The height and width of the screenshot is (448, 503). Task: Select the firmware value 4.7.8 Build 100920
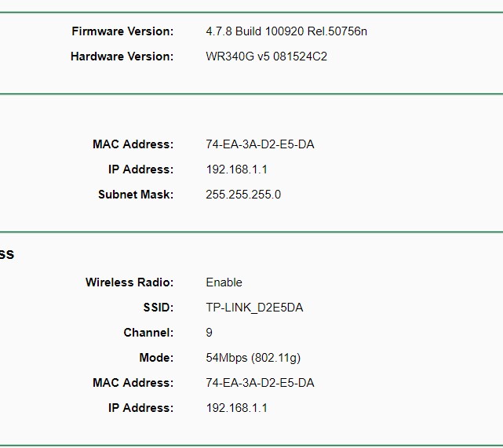point(286,31)
